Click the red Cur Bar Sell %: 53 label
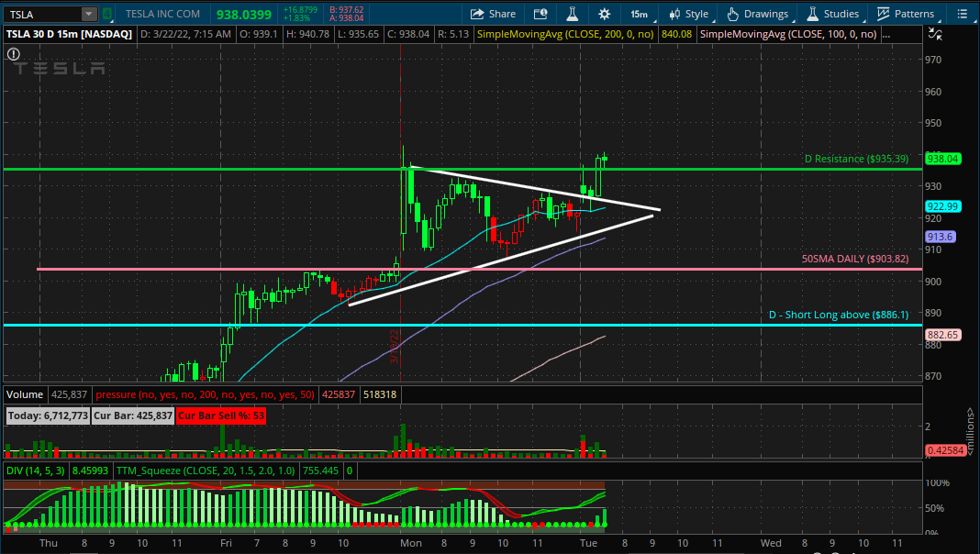 coord(220,416)
